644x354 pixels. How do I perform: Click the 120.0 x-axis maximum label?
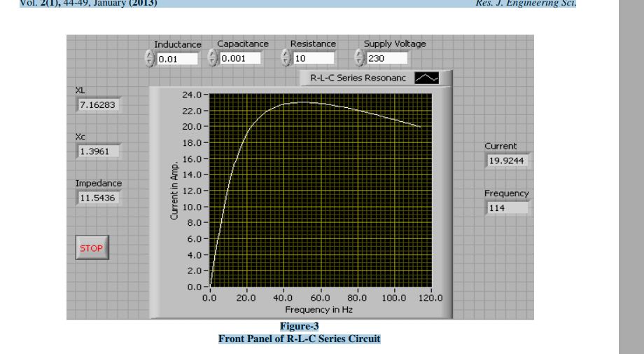[x=430, y=298]
